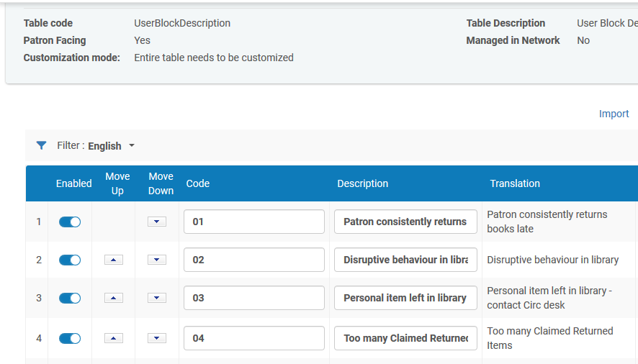Edit the Patron consistently returns description field
This screenshot has height=364, width=638.
click(405, 222)
